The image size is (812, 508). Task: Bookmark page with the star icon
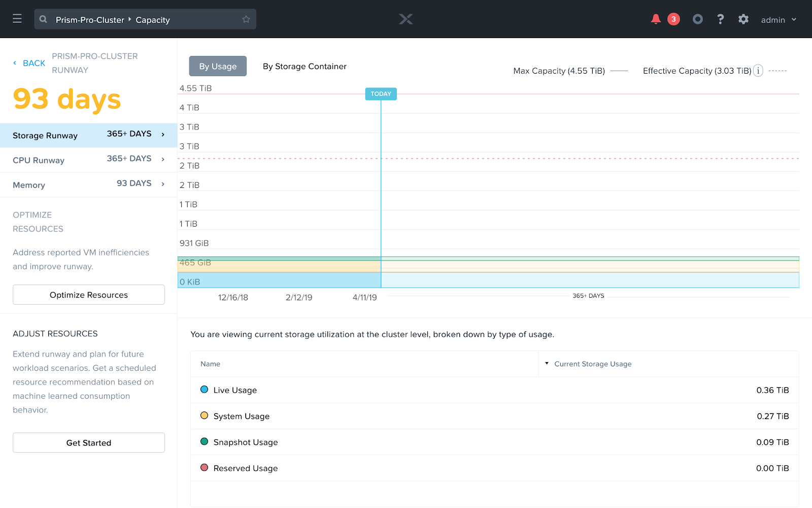(x=246, y=19)
